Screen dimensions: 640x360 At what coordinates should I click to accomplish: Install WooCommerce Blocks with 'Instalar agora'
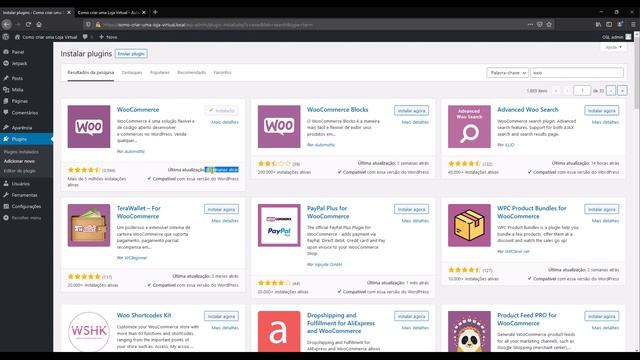click(411, 111)
